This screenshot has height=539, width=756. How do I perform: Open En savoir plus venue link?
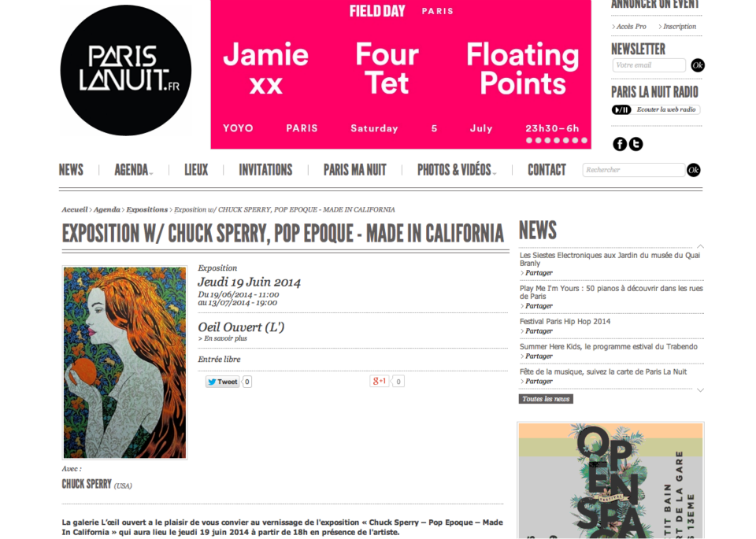pyautogui.click(x=223, y=338)
